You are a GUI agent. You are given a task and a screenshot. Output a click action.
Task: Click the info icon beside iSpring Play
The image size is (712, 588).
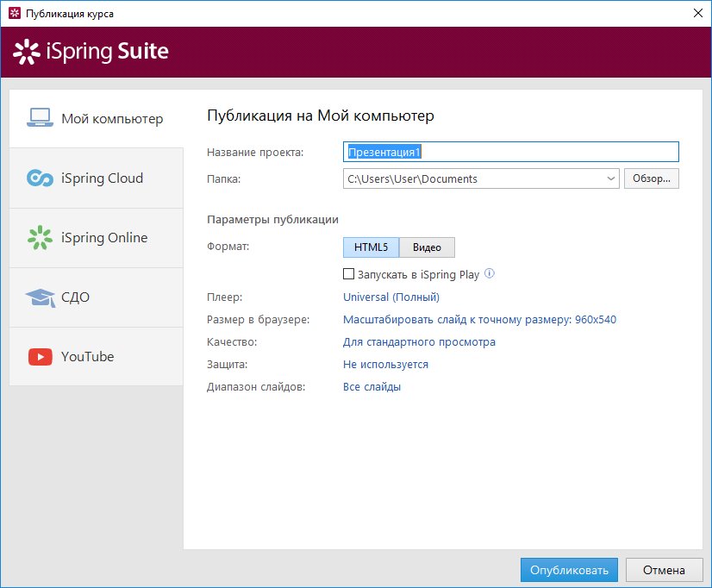pos(490,273)
